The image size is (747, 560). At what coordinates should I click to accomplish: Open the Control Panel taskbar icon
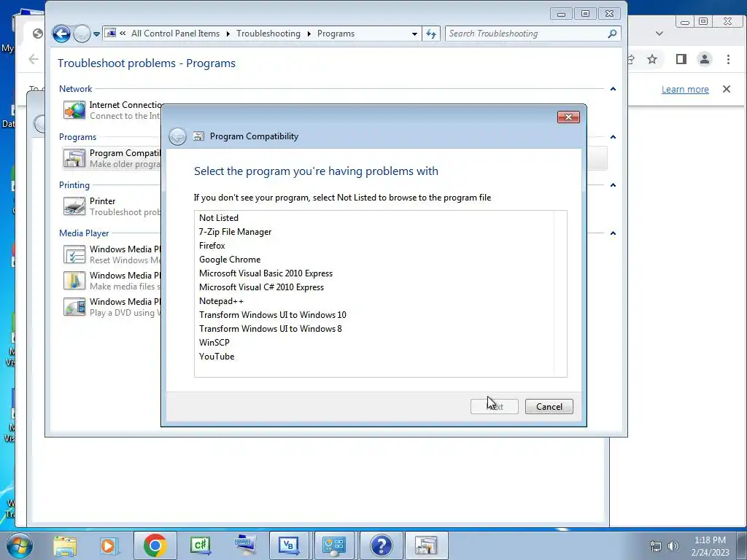(336, 545)
